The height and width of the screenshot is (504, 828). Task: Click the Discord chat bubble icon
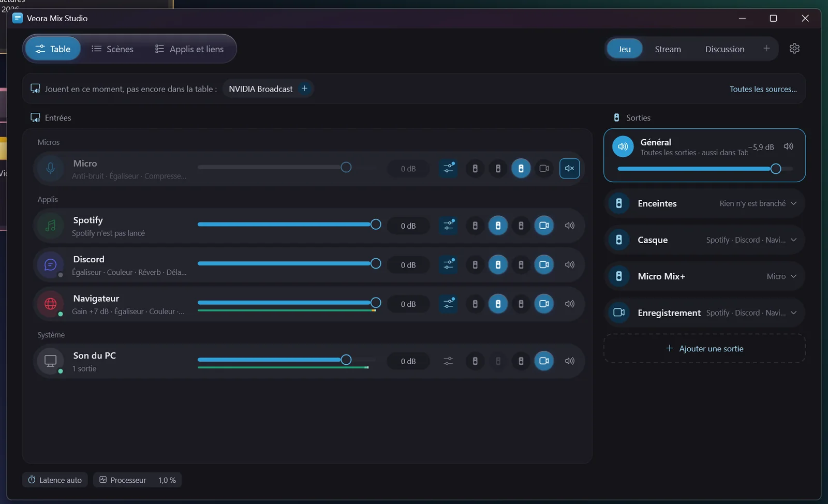[50, 264]
